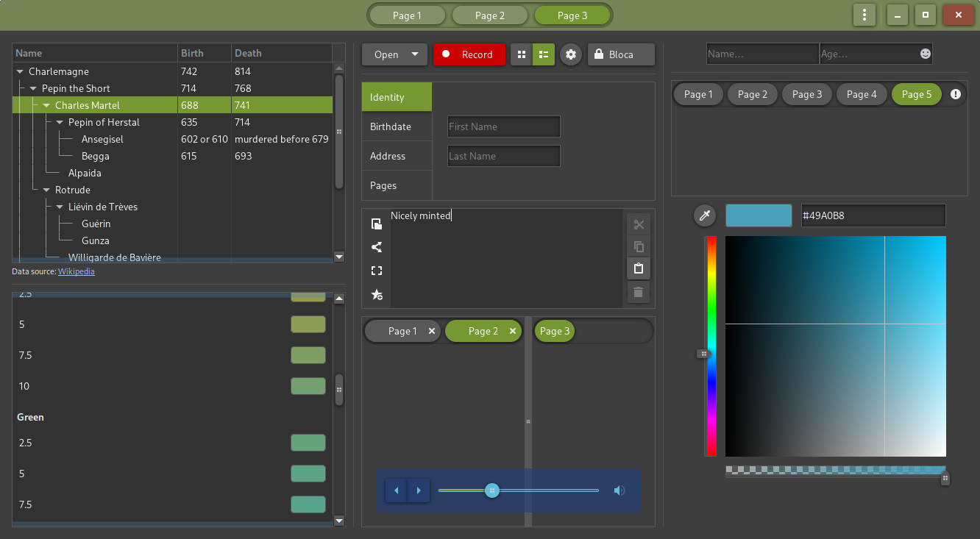Select Page 4 in right stack switcher
This screenshot has width=980, height=539.
pos(862,94)
